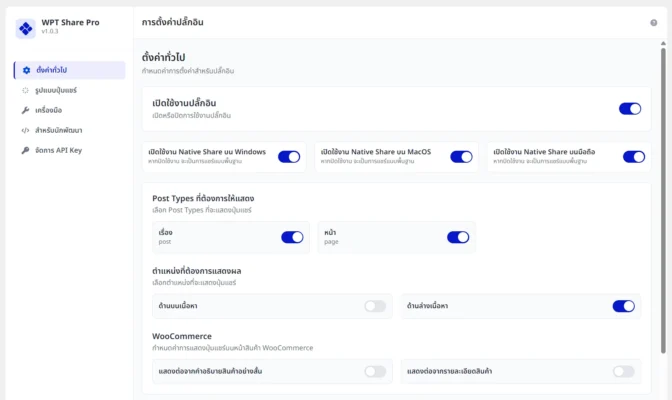Image resolution: width=672 pixels, height=400 pixels.
Task: Click the button style sidebar icon
Action: click(26, 90)
